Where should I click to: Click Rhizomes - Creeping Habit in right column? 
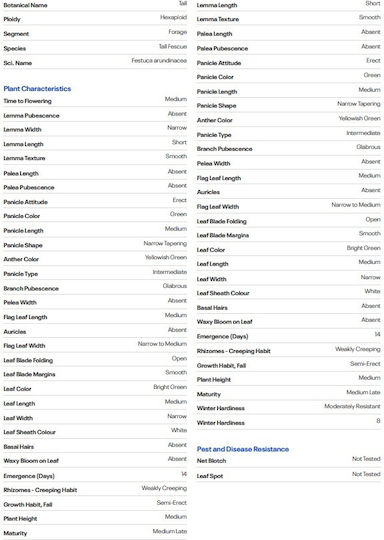point(233,351)
